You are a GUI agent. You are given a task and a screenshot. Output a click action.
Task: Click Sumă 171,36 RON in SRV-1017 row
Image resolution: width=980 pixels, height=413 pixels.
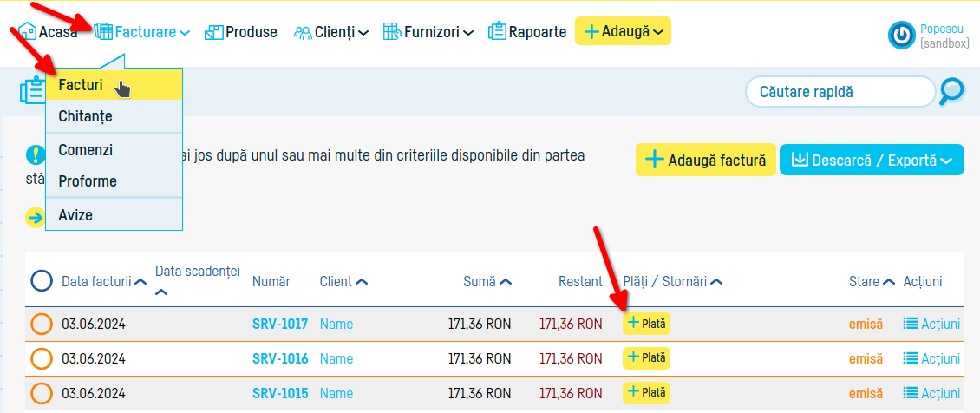480,324
